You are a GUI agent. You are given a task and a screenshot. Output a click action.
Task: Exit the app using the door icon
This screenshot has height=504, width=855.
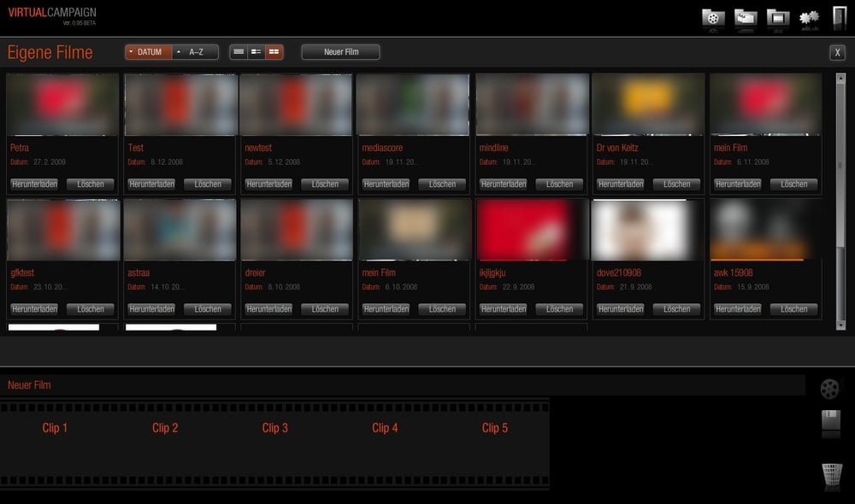click(x=840, y=17)
